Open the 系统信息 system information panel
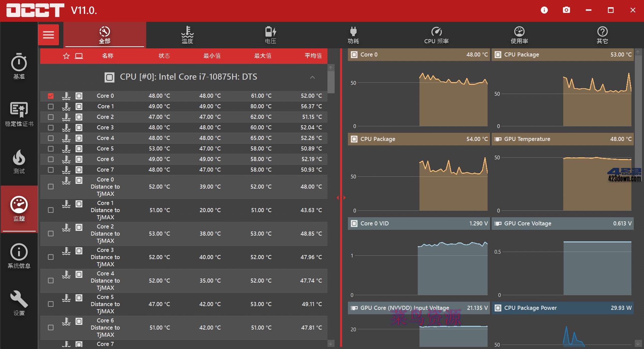 pyautogui.click(x=19, y=255)
